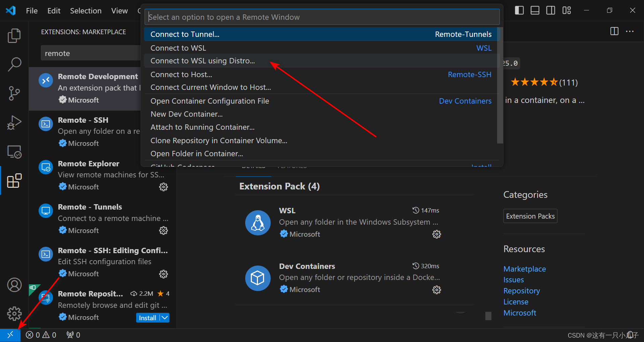Select Remote Development extension in list

tap(85, 89)
